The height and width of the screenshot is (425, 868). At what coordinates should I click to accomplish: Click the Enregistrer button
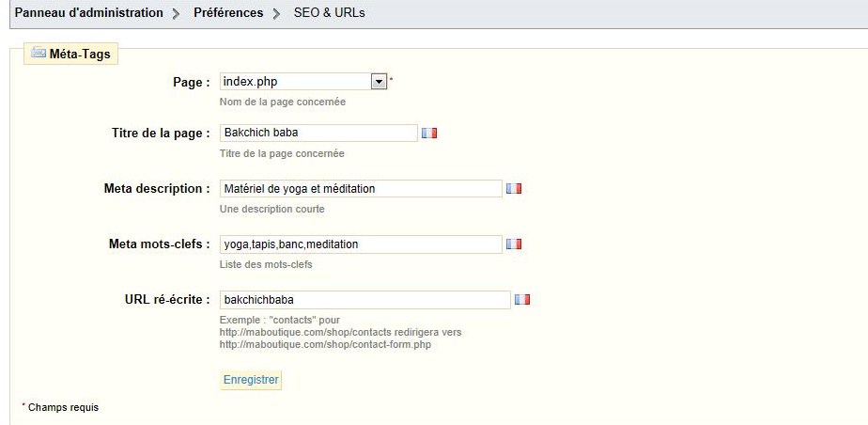pyautogui.click(x=251, y=380)
